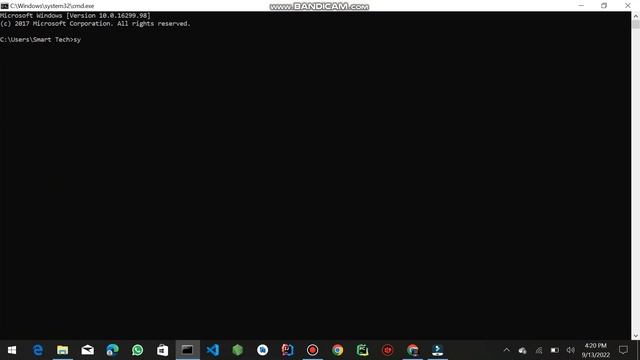Click the scrollbar up arrow in cmd
Viewport: 640px width, 360px height.
click(636, 16)
